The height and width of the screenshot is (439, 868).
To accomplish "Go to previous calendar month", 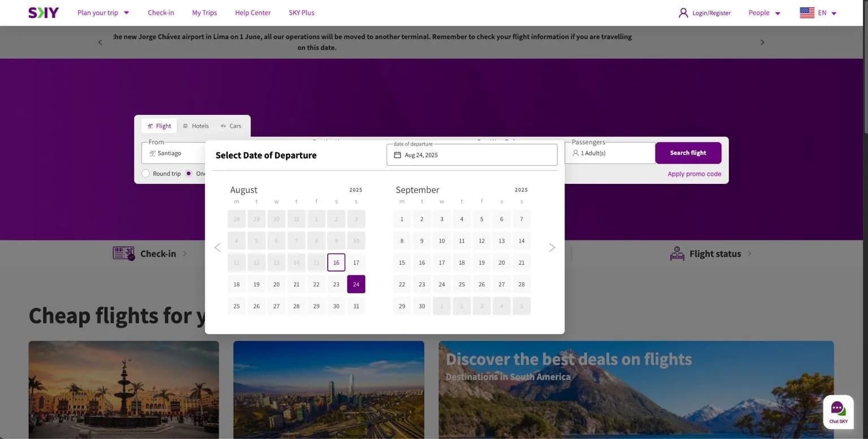I will click(218, 247).
